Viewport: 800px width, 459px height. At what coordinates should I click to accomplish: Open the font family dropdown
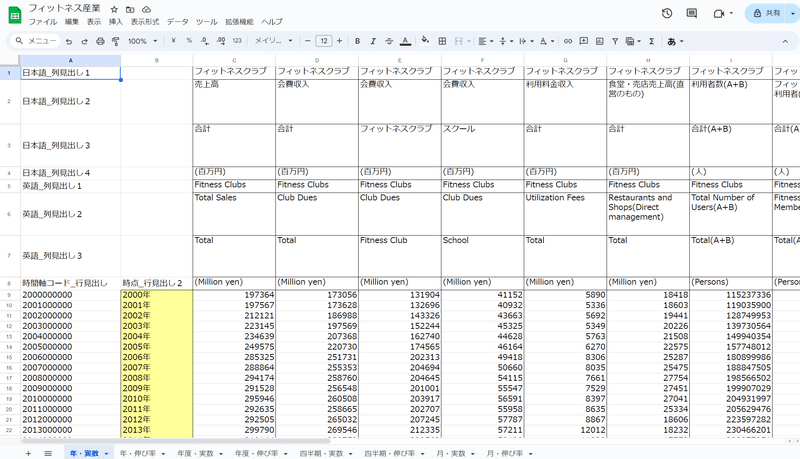[x=272, y=41]
